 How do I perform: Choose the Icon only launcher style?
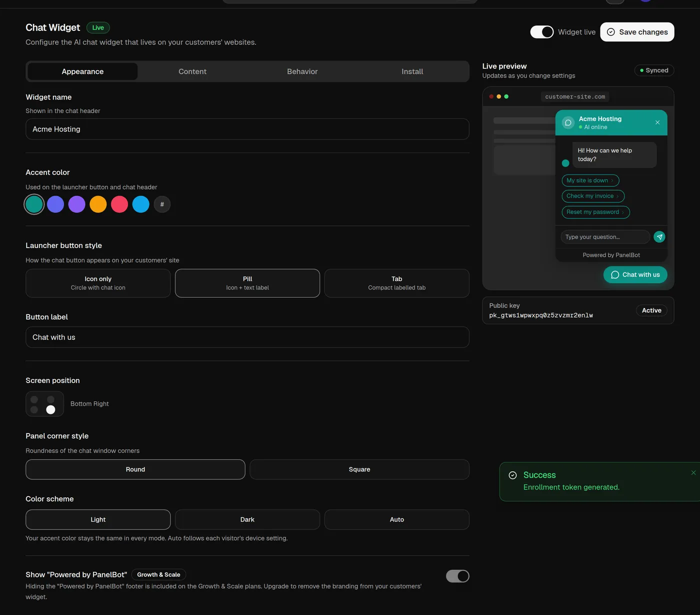[98, 283]
